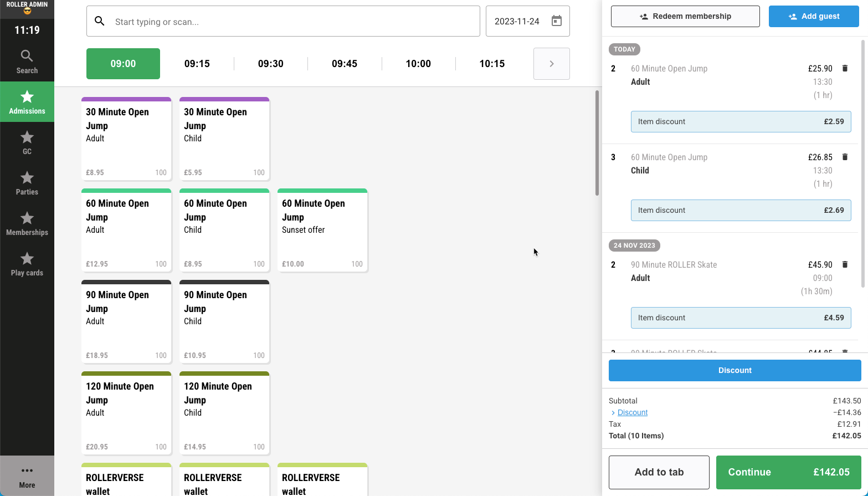Click the Tax £12.91 amount
Image resolution: width=868 pixels, height=496 pixels.
(x=849, y=424)
